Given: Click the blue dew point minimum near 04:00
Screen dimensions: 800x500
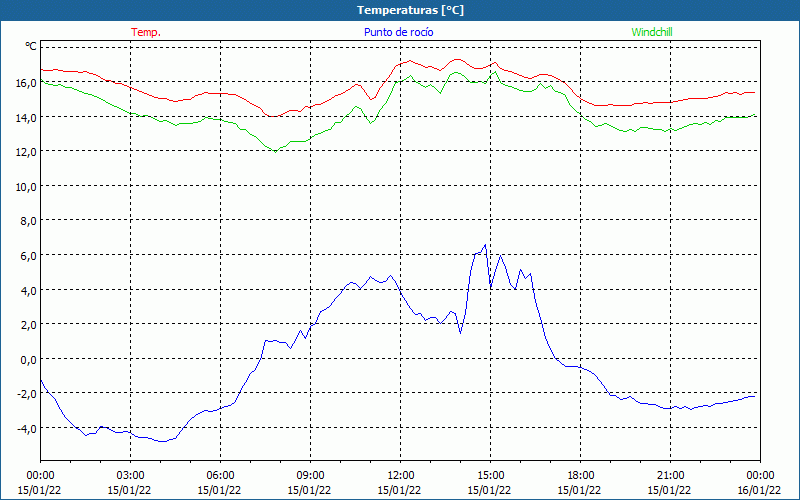Looking at the screenshot, I should coord(163,441).
